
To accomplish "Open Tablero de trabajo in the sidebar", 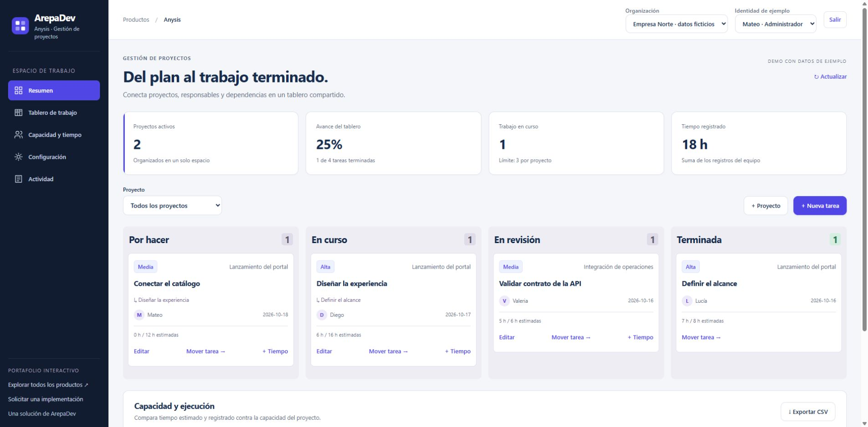I will pyautogui.click(x=54, y=112).
